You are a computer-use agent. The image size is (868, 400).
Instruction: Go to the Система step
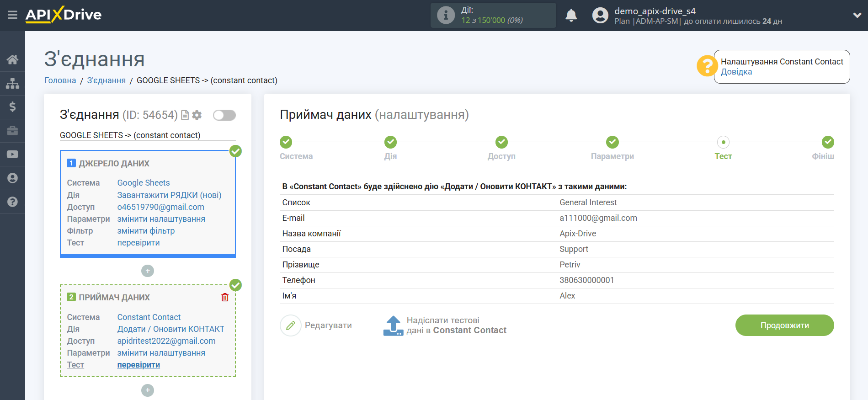pyautogui.click(x=286, y=142)
